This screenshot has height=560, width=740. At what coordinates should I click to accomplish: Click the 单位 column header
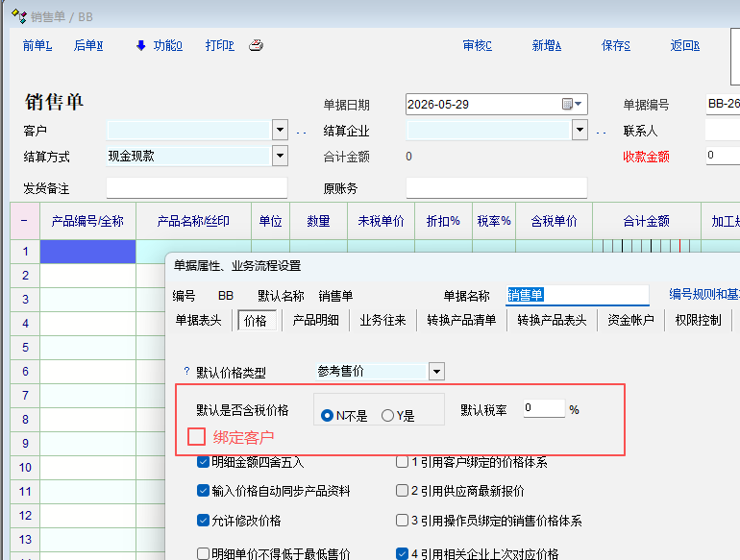pyautogui.click(x=270, y=221)
